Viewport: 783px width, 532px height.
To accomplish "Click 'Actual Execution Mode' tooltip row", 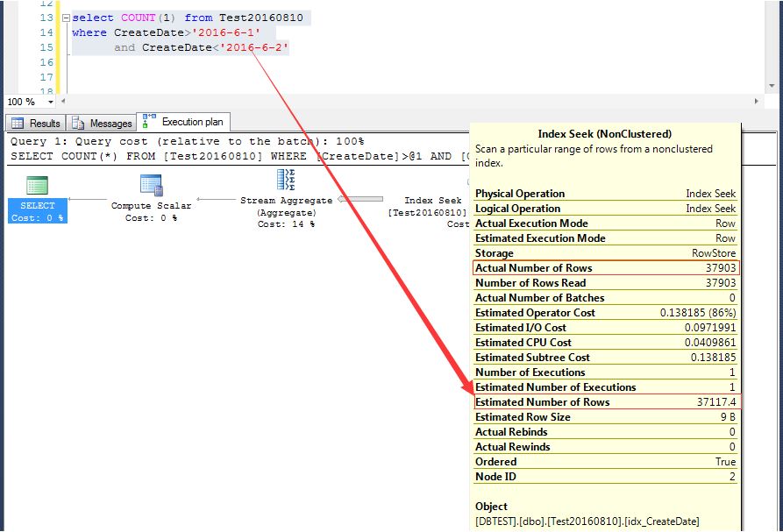I will (x=605, y=223).
